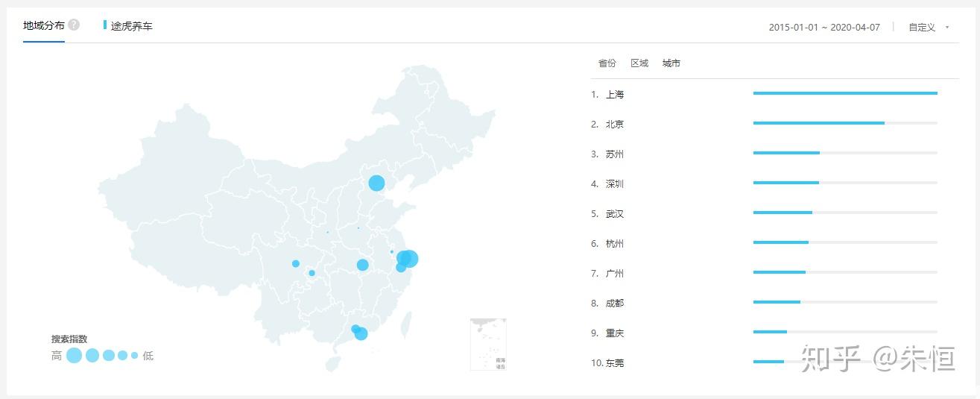Click the 北京 search index bar
The height and width of the screenshot is (399, 980).
tap(818, 123)
